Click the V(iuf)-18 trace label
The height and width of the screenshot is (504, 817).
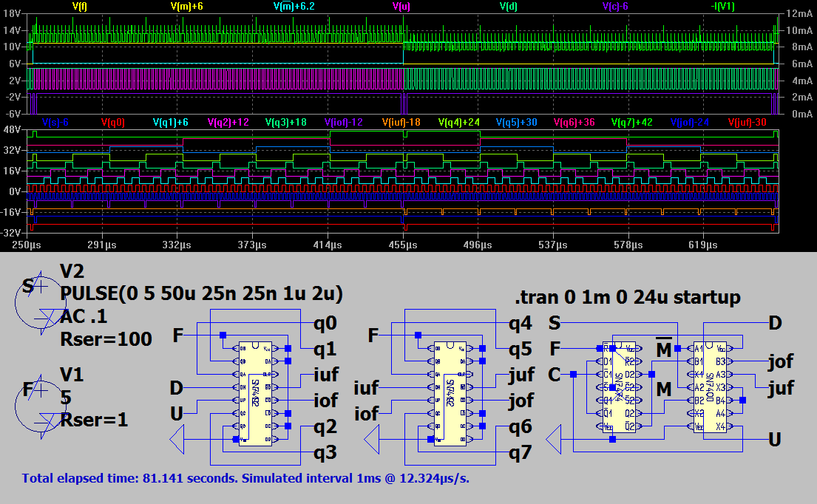pos(401,123)
